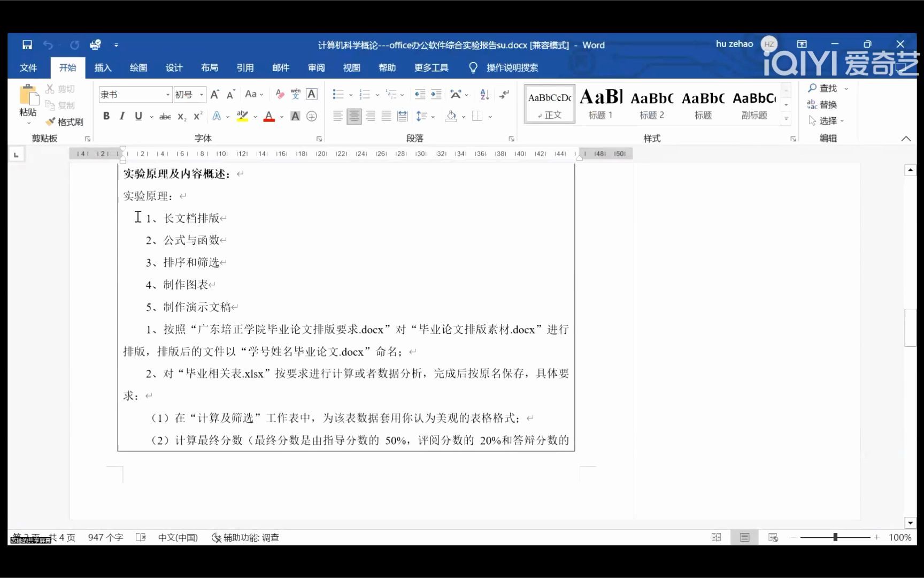Click the vertical scrollbar thumb
924x578 pixels.
(x=910, y=328)
